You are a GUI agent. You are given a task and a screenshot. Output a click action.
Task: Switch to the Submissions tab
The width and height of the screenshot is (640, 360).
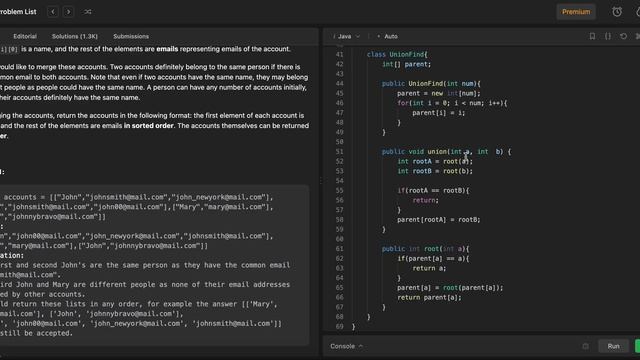tap(131, 36)
